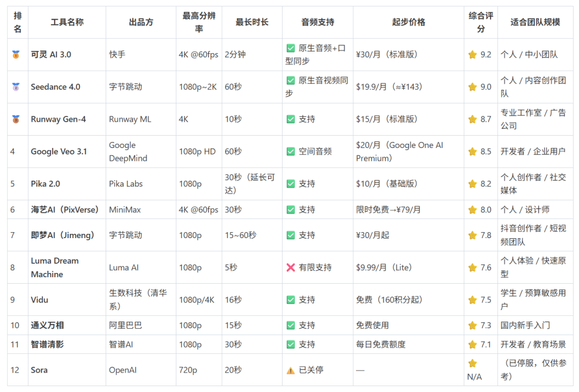Click the 最高分辨率 column header

pos(199,22)
